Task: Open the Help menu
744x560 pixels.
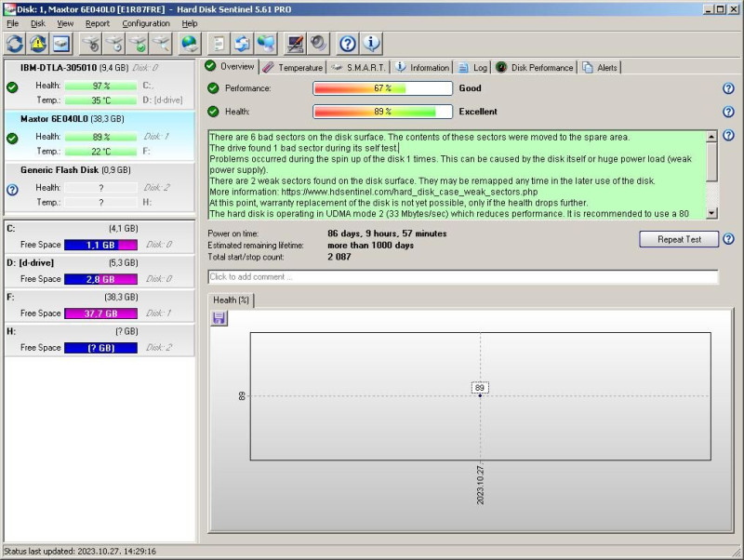Action: pyautogui.click(x=190, y=23)
